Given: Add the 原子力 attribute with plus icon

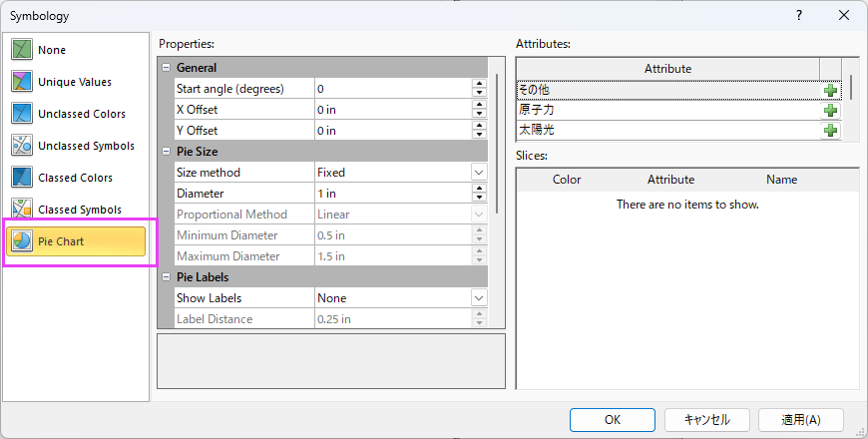Looking at the screenshot, I should (830, 110).
